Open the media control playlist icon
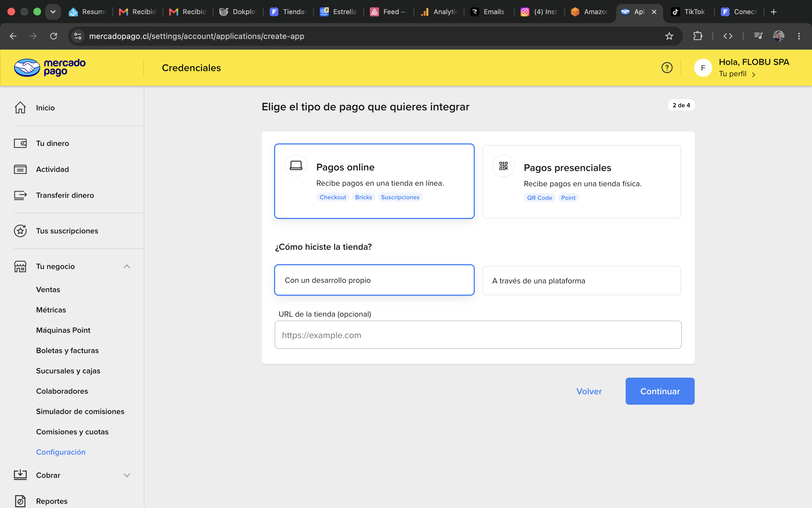 click(758, 36)
